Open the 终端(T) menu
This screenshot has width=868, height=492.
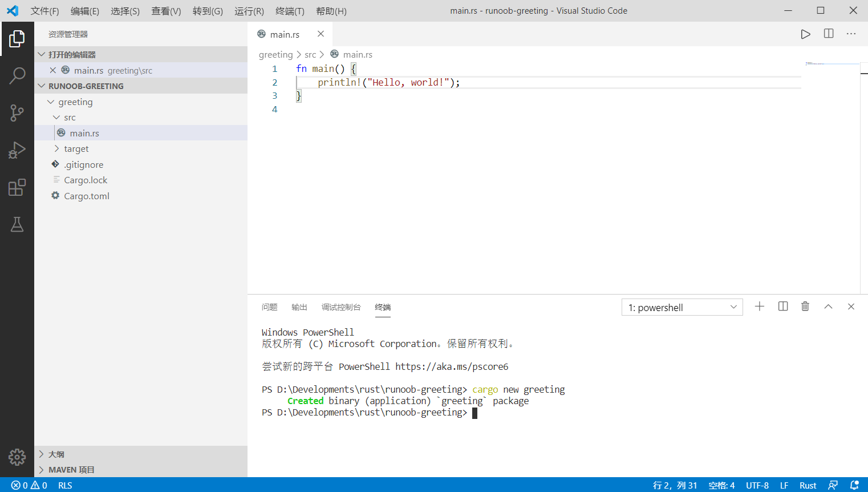[290, 11]
